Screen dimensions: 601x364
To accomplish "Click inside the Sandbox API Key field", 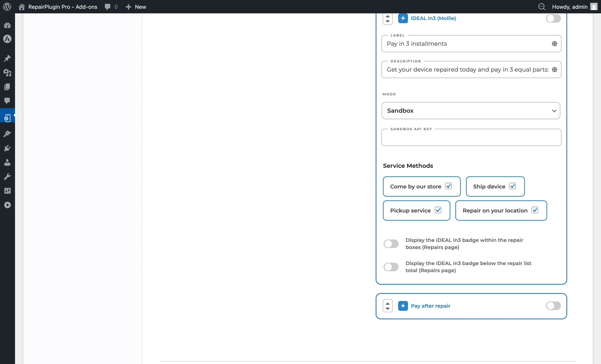I will (x=471, y=137).
